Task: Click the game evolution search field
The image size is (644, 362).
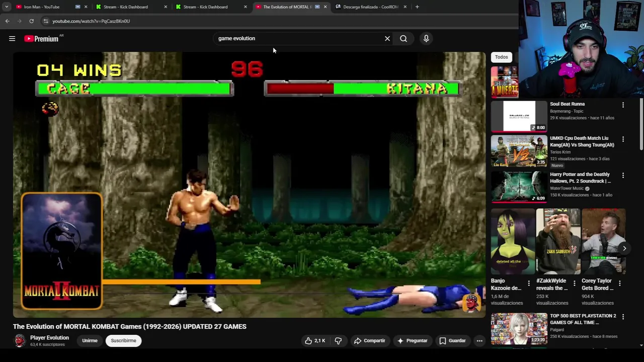Action: tap(299, 39)
